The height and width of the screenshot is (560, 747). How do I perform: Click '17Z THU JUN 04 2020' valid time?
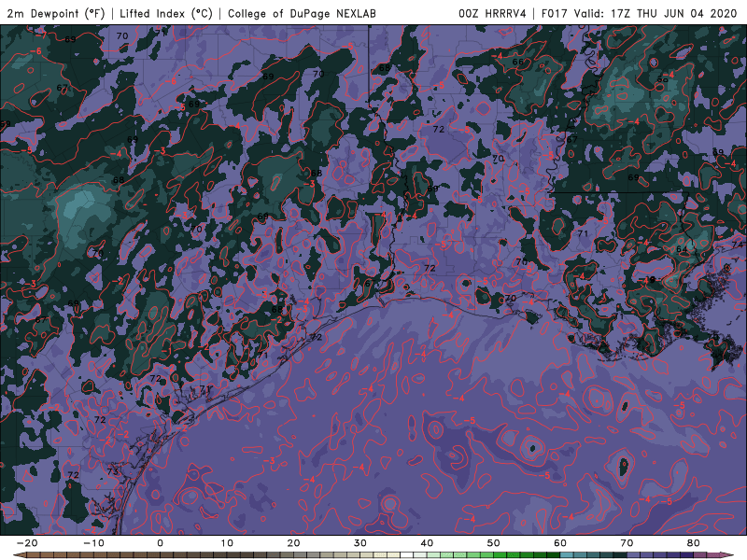coord(673,13)
